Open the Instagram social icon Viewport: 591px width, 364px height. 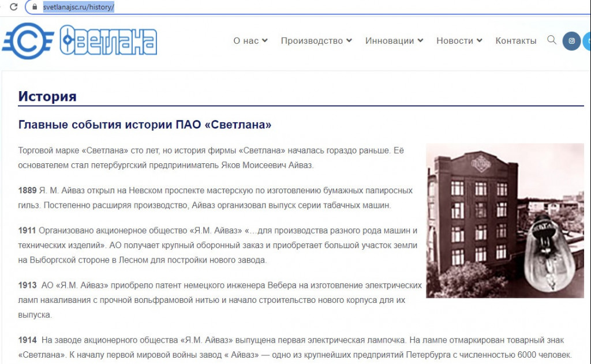click(571, 41)
